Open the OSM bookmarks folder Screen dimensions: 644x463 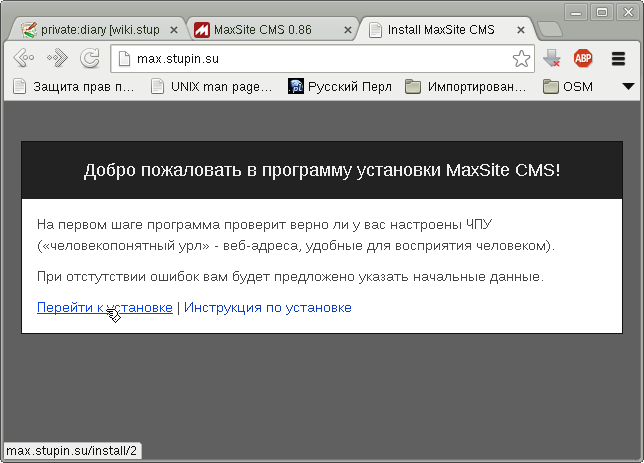pos(568,87)
